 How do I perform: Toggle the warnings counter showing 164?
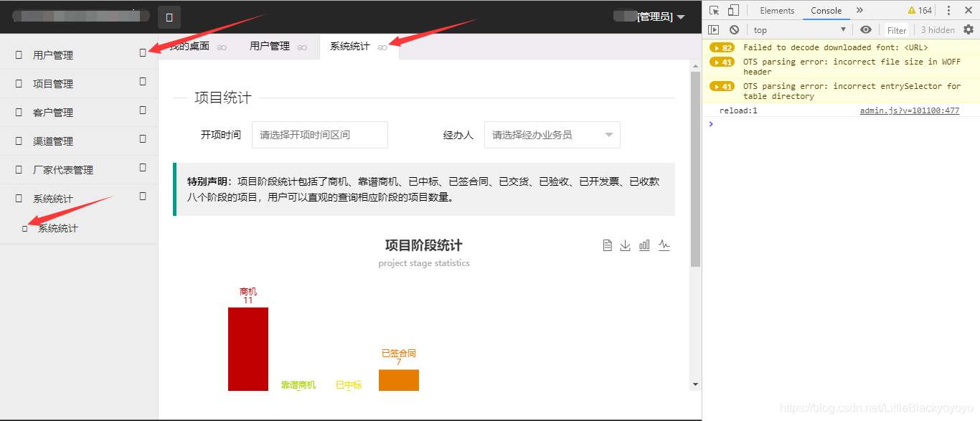920,9
